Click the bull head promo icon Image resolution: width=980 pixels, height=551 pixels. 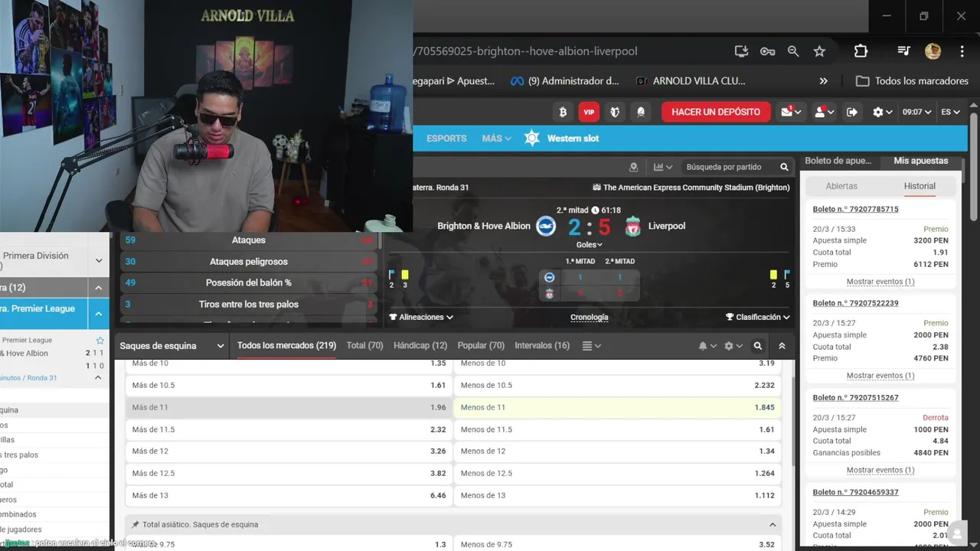tap(615, 112)
